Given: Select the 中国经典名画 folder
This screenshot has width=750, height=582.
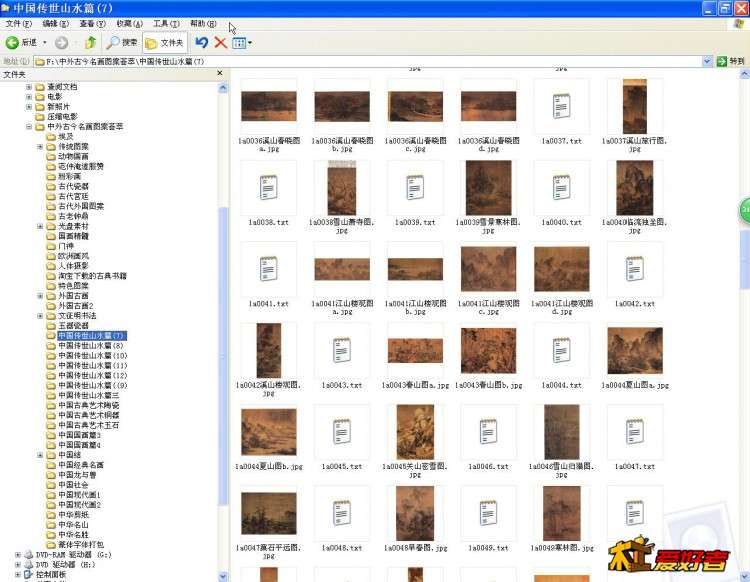Looking at the screenshot, I should 81,465.
